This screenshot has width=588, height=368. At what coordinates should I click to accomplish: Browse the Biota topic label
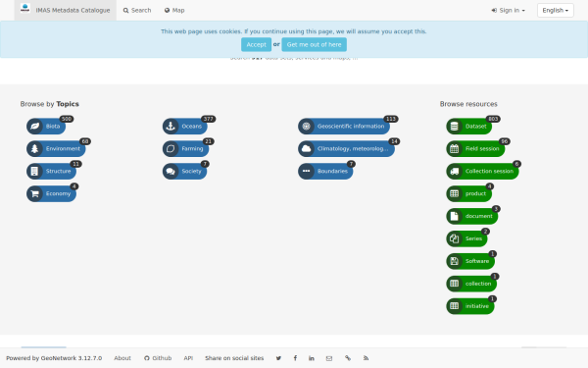pyautogui.click(x=53, y=127)
